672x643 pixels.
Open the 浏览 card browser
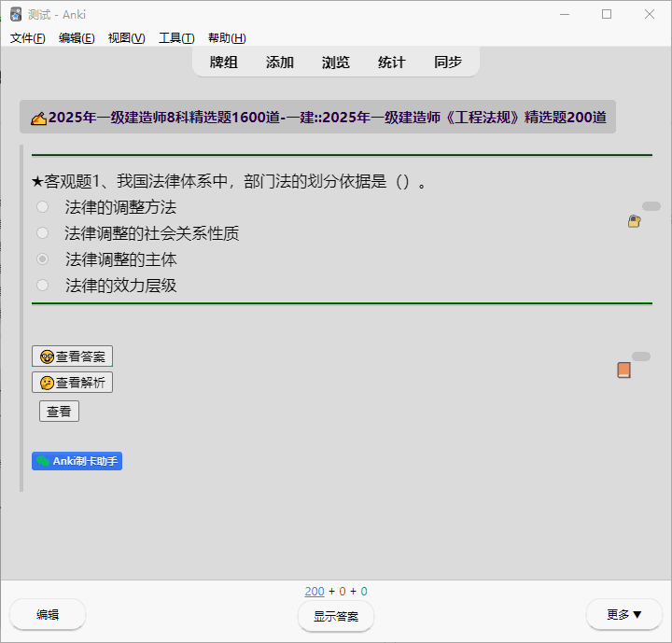(x=336, y=63)
